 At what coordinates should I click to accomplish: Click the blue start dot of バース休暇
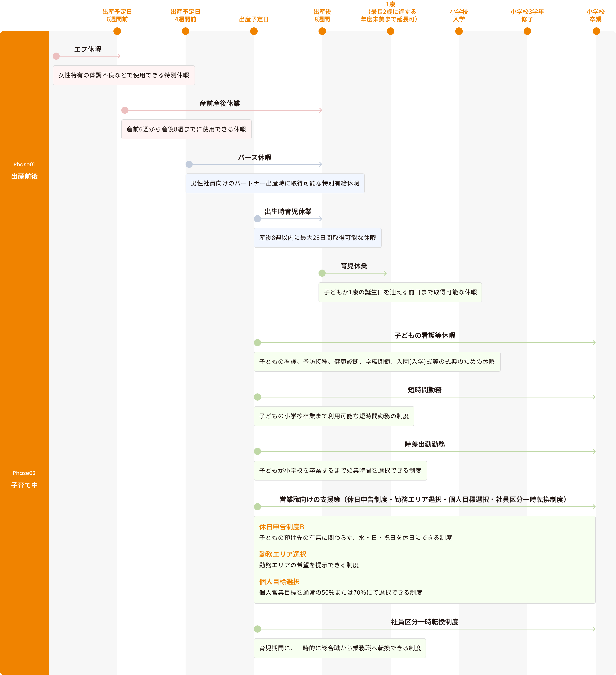189,164
